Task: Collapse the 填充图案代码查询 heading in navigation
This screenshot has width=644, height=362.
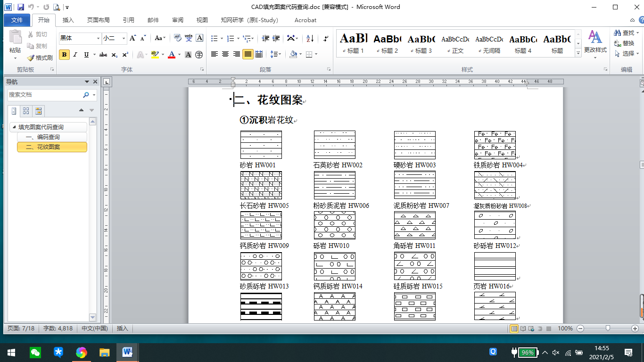Action: pyautogui.click(x=14, y=127)
